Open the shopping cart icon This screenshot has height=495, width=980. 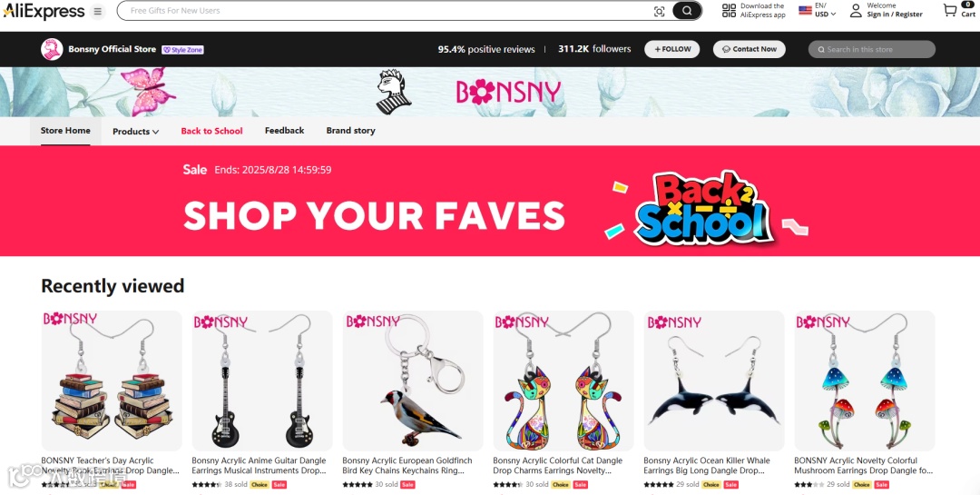click(x=950, y=11)
